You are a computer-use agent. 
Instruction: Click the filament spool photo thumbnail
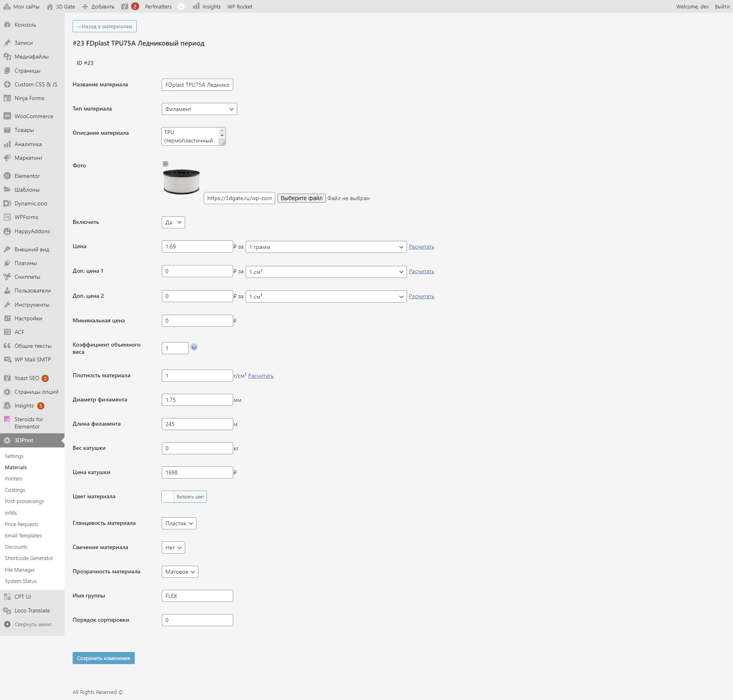[x=182, y=182]
